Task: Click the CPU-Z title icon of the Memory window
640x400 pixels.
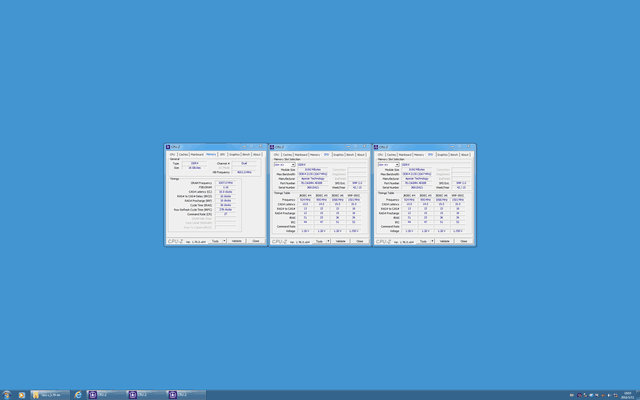Action: pyautogui.click(x=168, y=147)
